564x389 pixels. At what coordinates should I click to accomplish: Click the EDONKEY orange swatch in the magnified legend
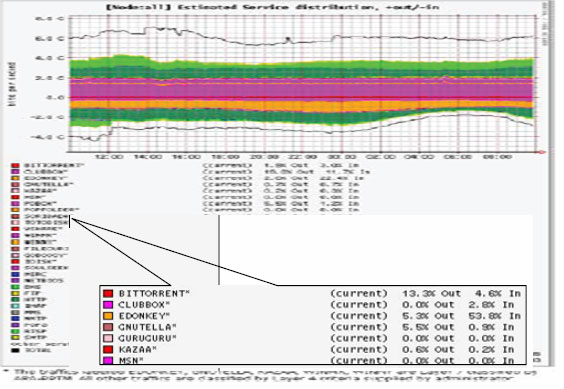tap(108, 316)
